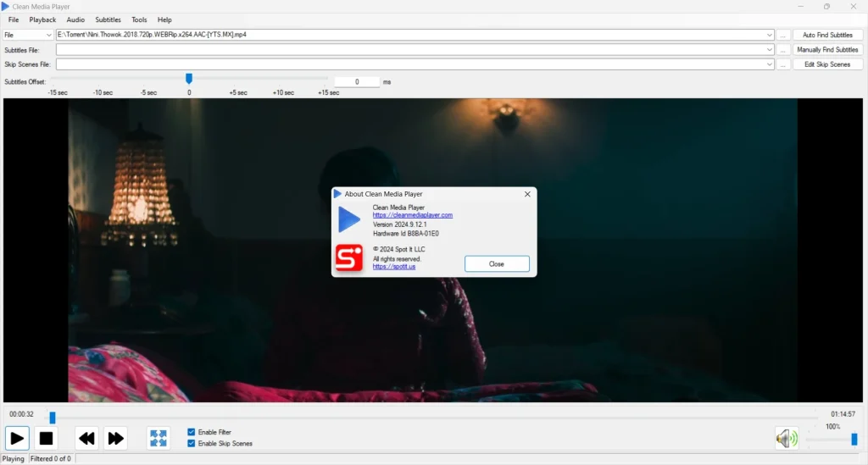Click the red Spot It logo icon

click(x=348, y=257)
